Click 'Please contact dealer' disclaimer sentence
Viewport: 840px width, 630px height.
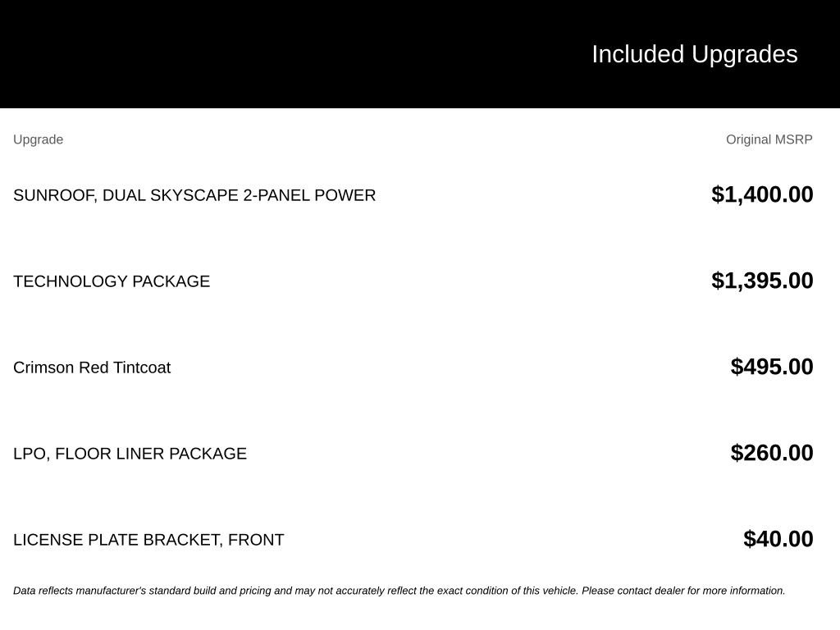[x=683, y=591]
